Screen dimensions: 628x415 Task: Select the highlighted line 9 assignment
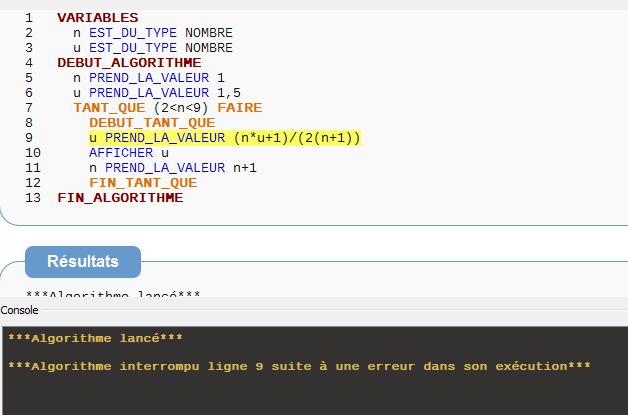[224, 138]
